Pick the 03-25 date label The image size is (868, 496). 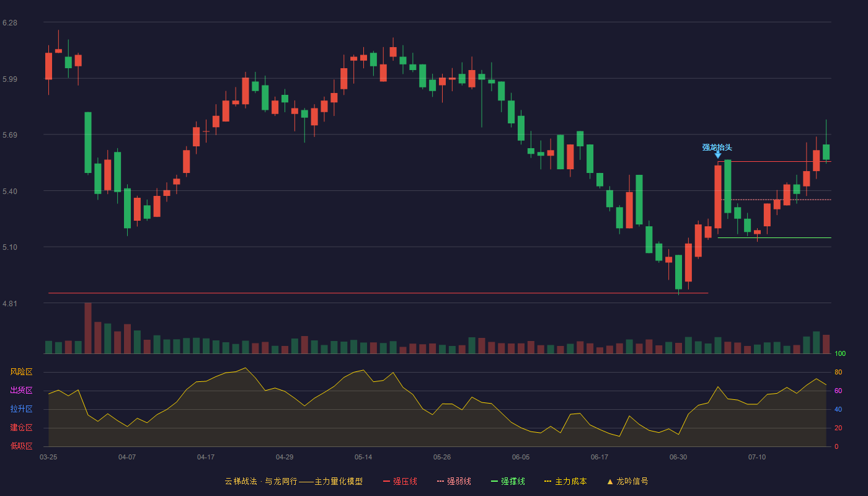pyautogui.click(x=48, y=457)
